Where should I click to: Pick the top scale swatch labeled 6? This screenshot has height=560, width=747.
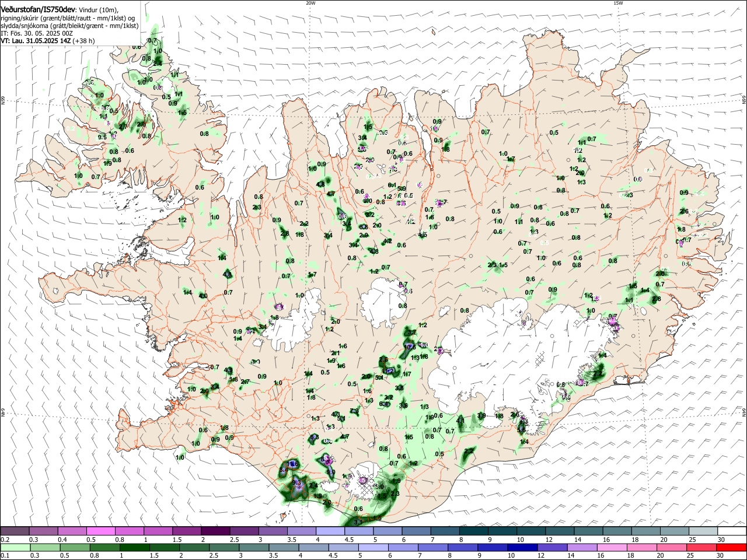(x=416, y=531)
